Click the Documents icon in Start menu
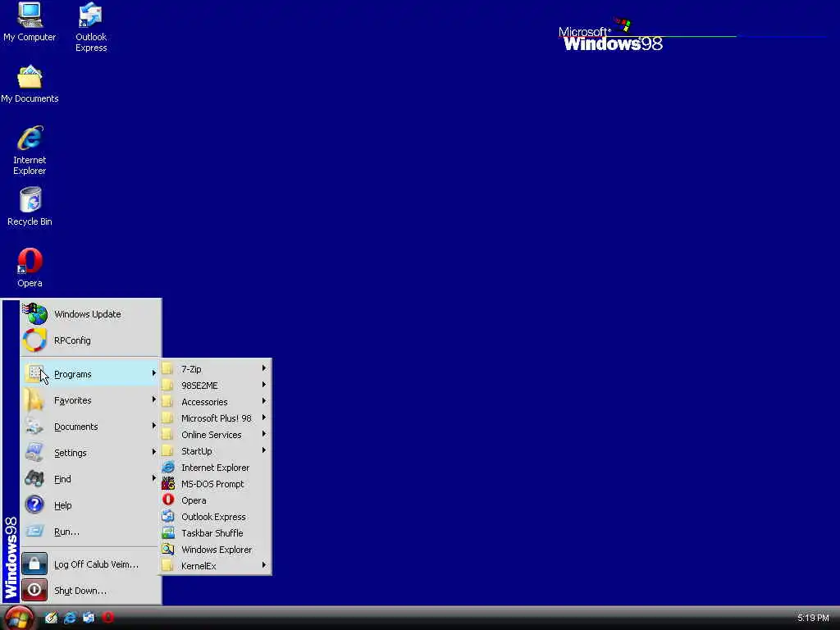Image resolution: width=840 pixels, height=630 pixels. click(34, 426)
